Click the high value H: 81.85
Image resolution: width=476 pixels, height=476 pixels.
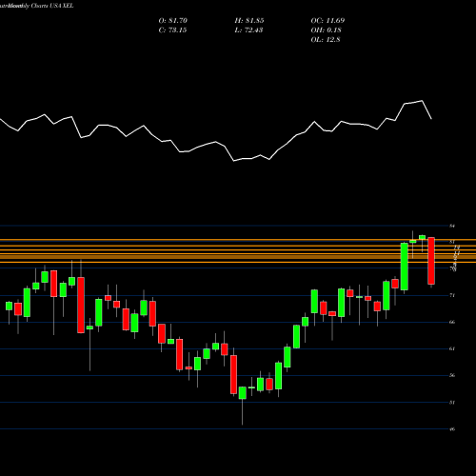pos(249,21)
